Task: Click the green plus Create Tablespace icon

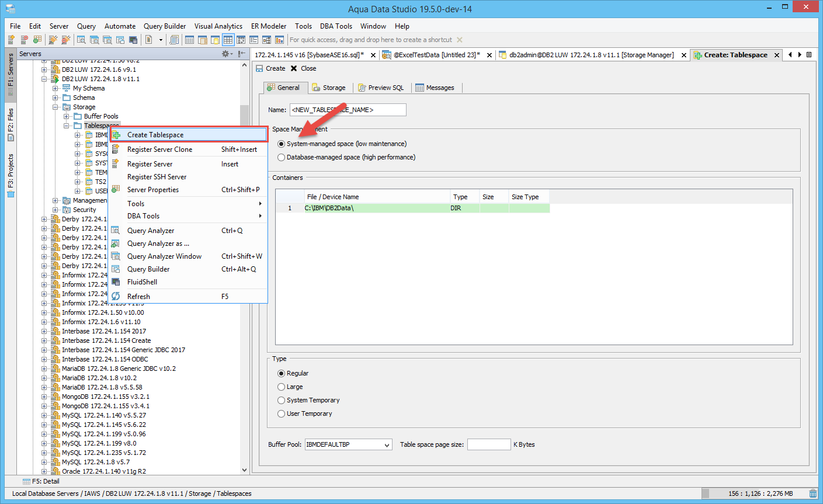Action: tap(116, 135)
